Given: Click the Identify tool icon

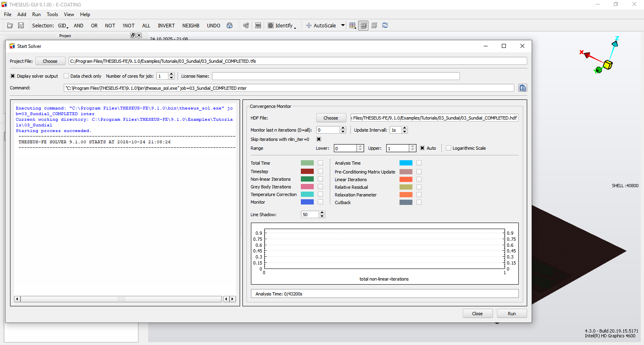Looking at the screenshot, I should pos(271,25).
